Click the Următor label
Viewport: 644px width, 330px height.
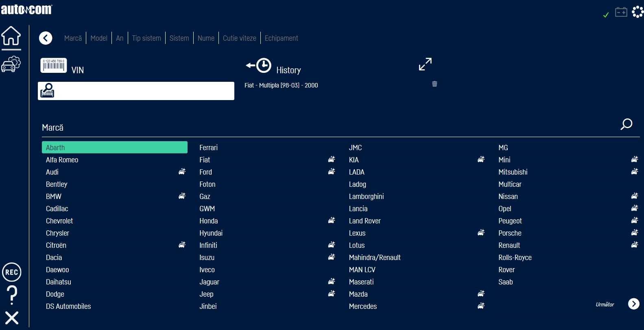[605, 304]
